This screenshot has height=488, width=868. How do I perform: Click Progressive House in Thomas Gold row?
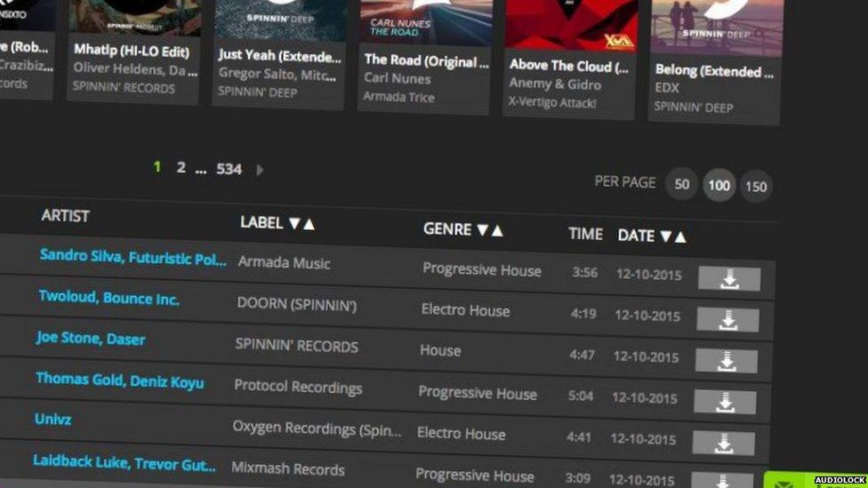(478, 393)
